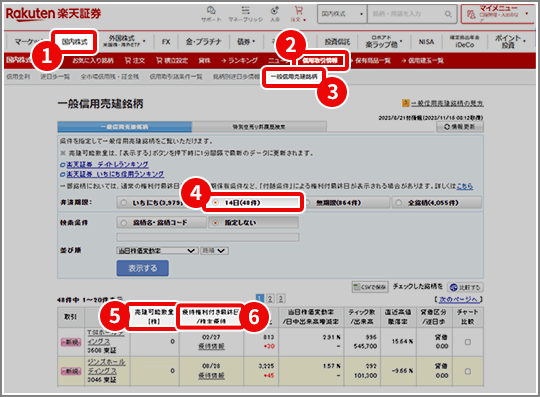Click the マイメニュー icon at top right
This screenshot has width=540, height=397.
pyautogui.click(x=471, y=14)
